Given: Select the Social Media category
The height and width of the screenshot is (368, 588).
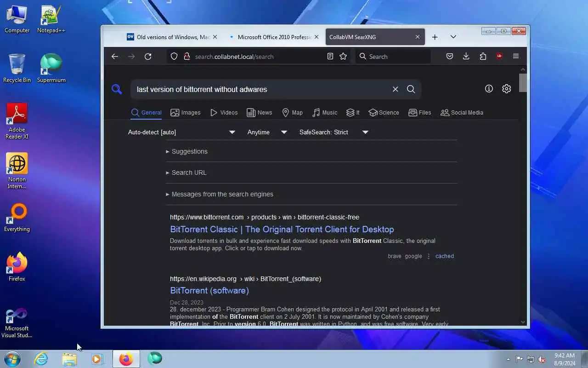Looking at the screenshot, I should tap(462, 113).
